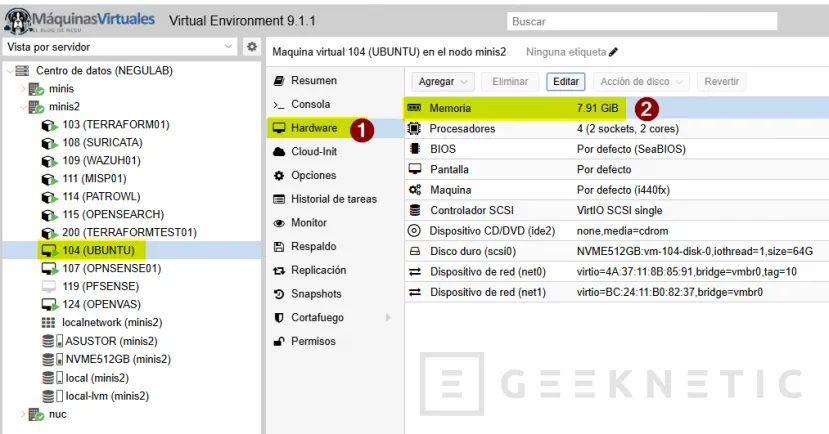Open the Replicación tab
This screenshot has width=829, height=434.
[335, 270]
